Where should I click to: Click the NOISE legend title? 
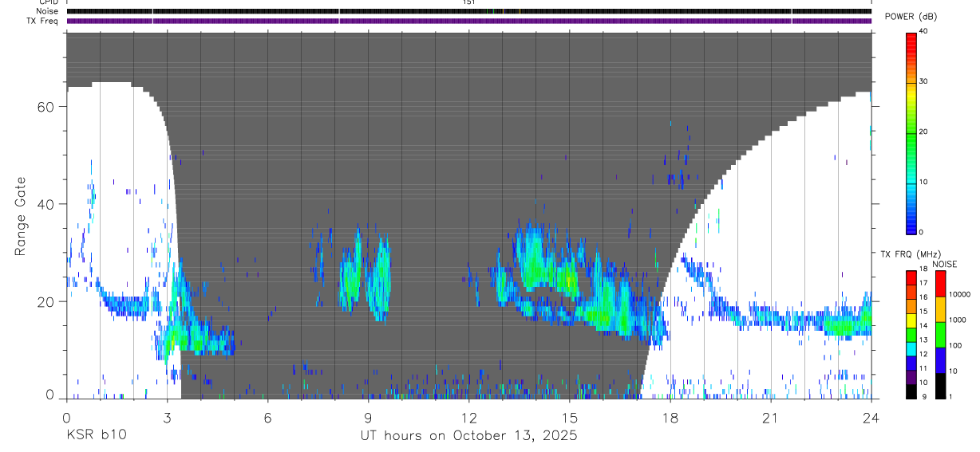point(945,264)
